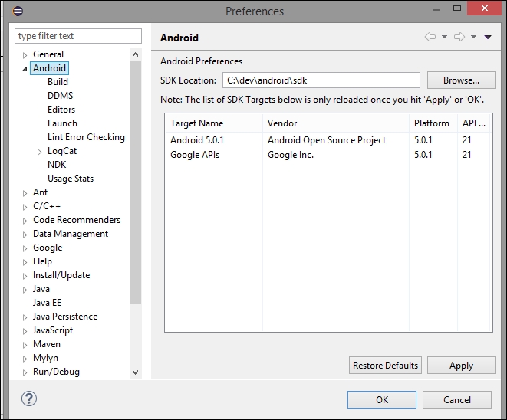Expand the Data Management node
The height and width of the screenshot is (420, 507).
point(25,235)
